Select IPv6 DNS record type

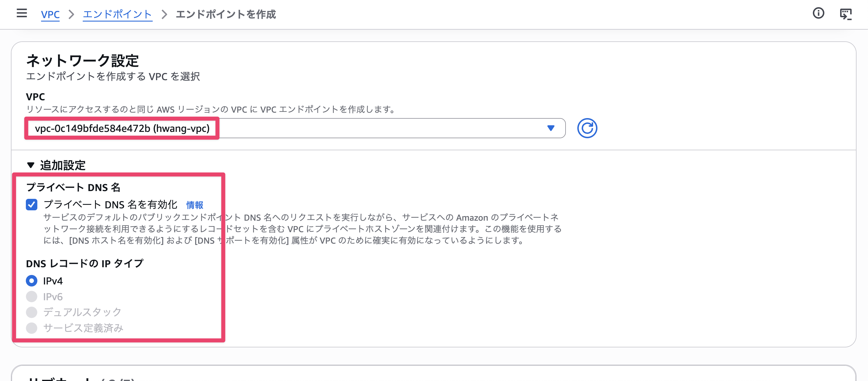tap(32, 296)
